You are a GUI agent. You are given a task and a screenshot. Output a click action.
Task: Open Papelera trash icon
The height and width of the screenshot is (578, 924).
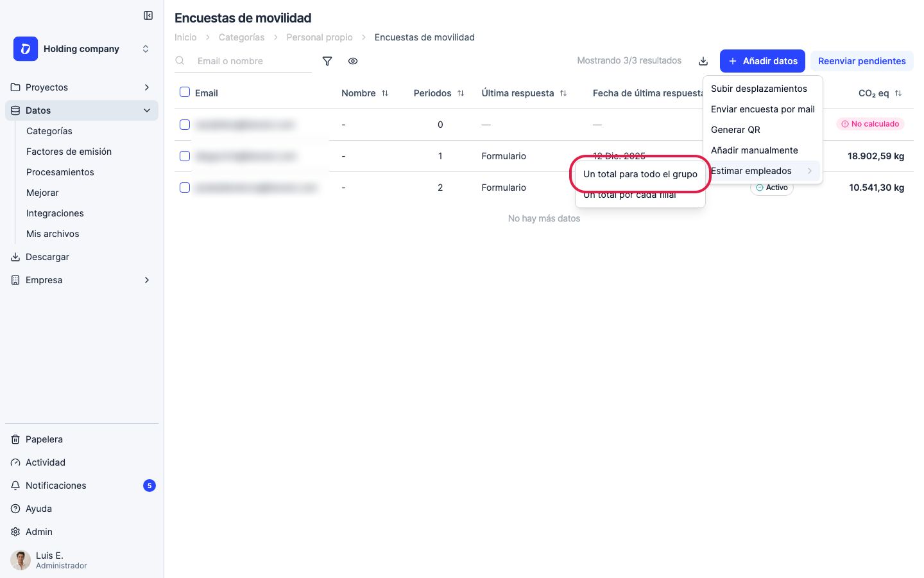[x=15, y=439]
